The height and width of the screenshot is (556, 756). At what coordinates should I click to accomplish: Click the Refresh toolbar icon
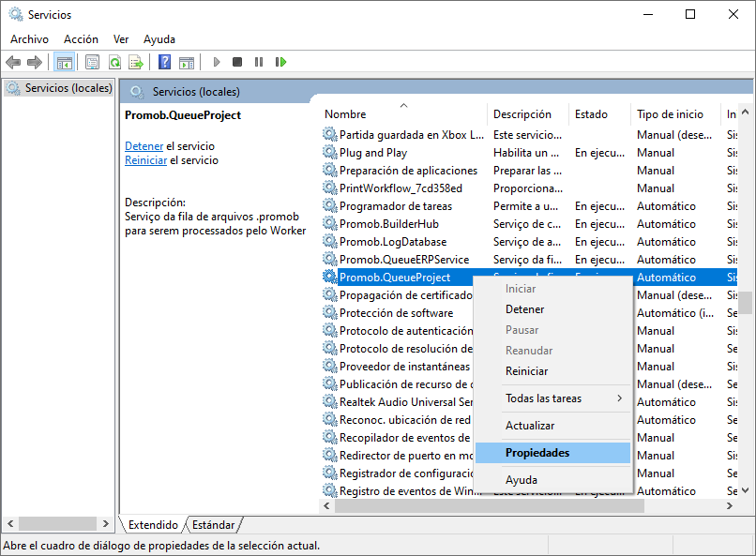point(114,62)
